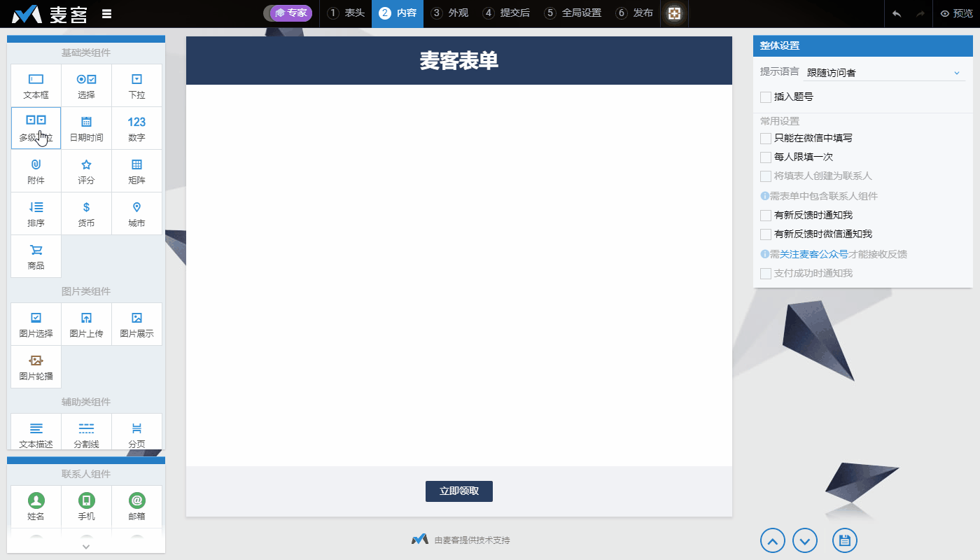Click the 联系人组件 section heading

tap(86, 474)
